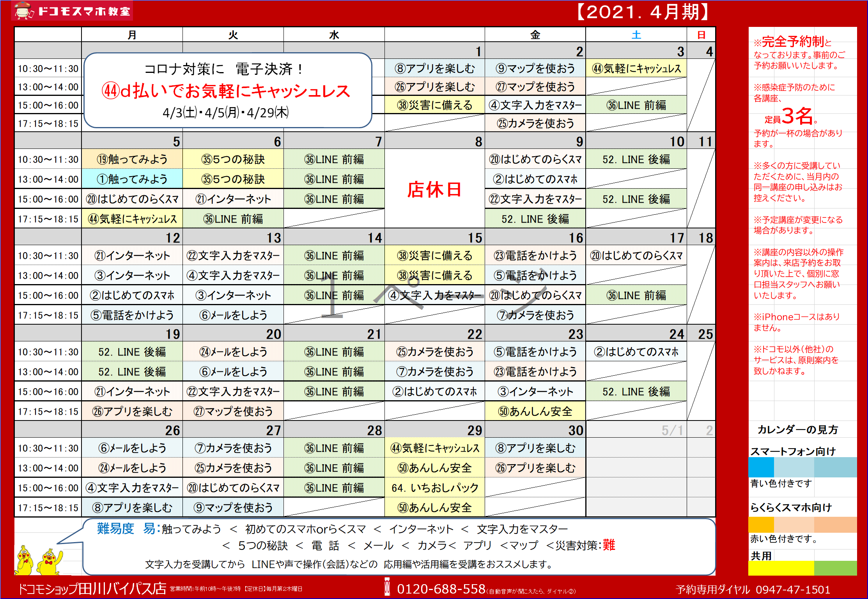Click the red 店休日 closed-day cell
Viewport: 868px width, 599px height.
[434, 189]
